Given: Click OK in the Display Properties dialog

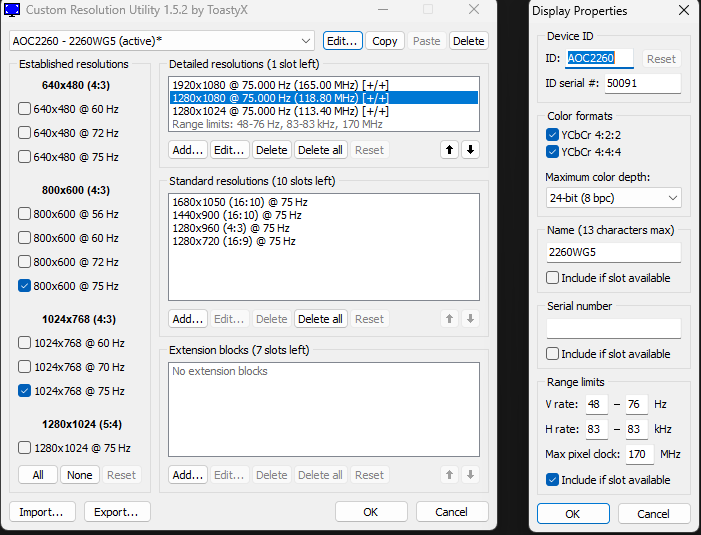Looking at the screenshot, I should [572, 513].
